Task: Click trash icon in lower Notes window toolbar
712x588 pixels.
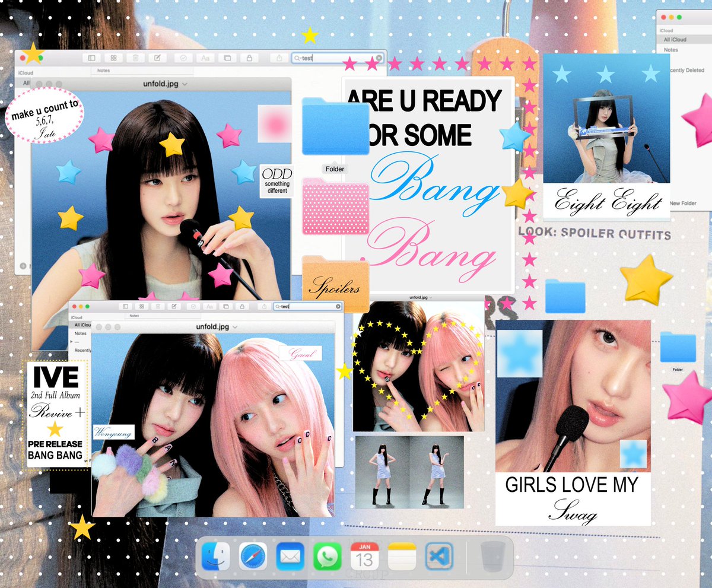Action: click(158, 306)
